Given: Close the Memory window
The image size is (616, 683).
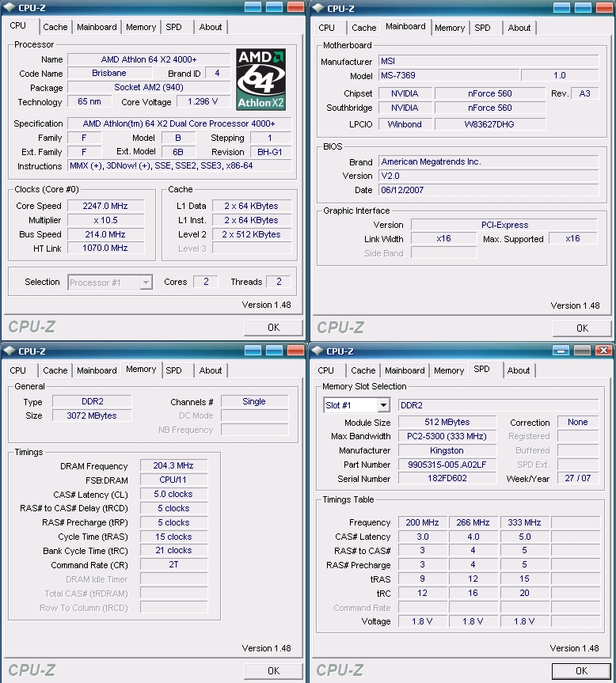Looking at the screenshot, I should point(296,351).
